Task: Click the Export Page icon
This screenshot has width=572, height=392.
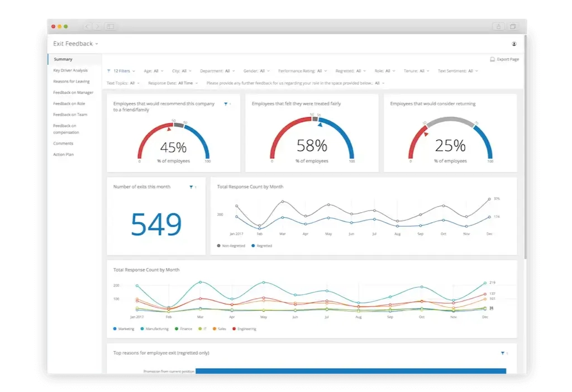Action: (492, 59)
